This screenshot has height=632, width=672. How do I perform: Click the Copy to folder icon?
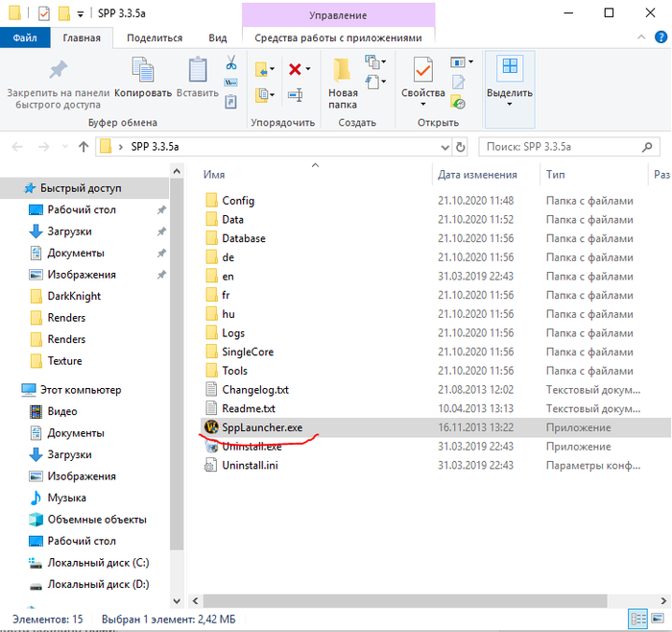point(261,95)
